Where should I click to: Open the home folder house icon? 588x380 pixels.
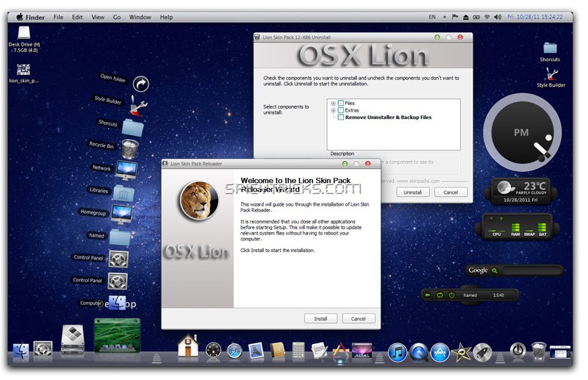pos(188,345)
